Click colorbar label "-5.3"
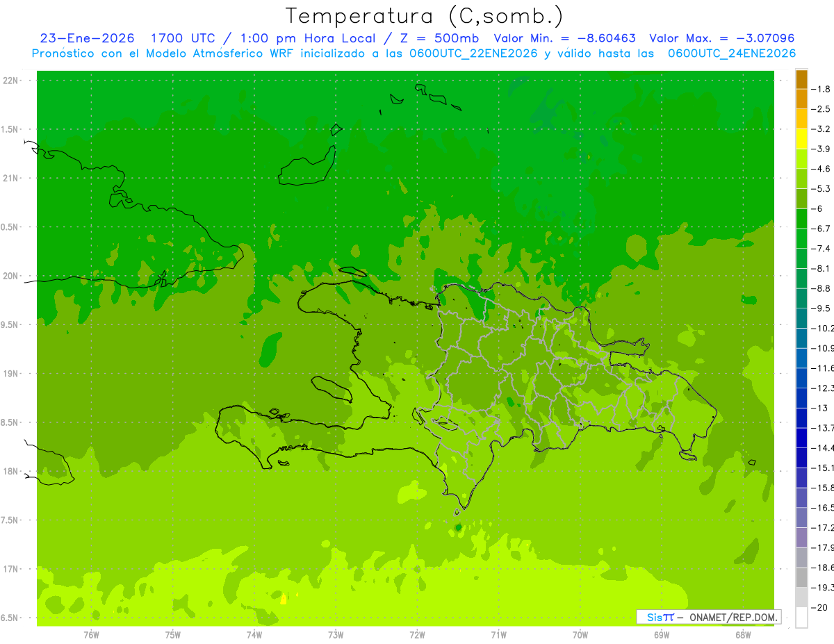Image resolution: width=834 pixels, height=644 pixels. 821,189
